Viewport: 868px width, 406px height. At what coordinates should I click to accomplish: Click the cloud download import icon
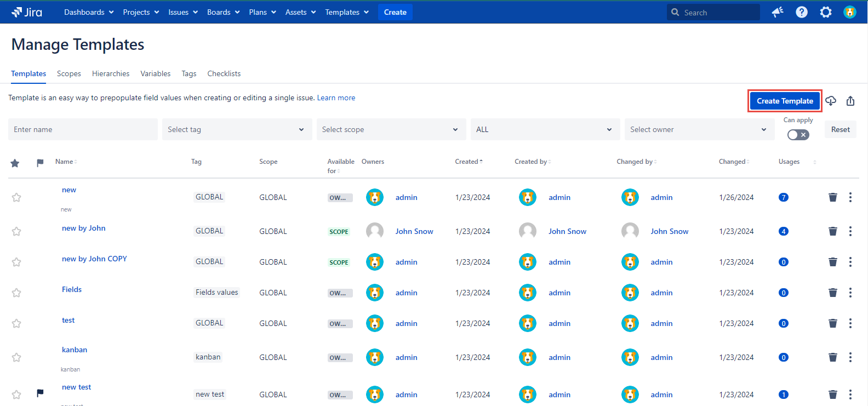point(831,101)
